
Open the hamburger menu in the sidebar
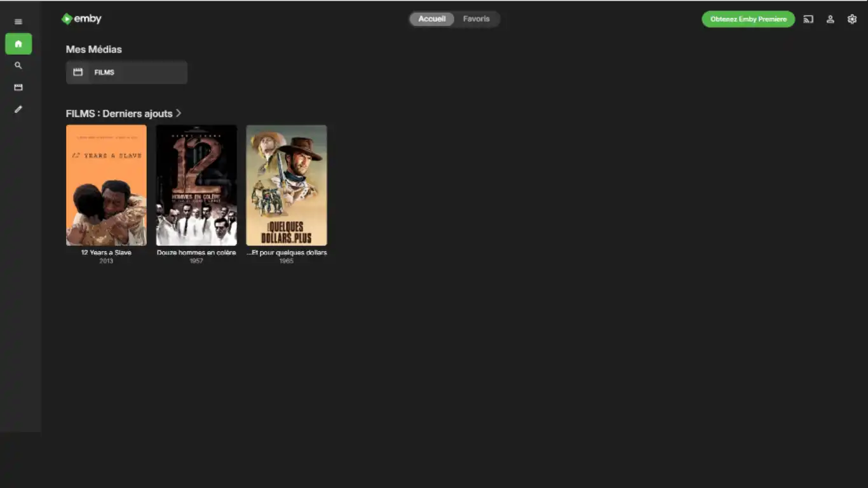tap(18, 22)
